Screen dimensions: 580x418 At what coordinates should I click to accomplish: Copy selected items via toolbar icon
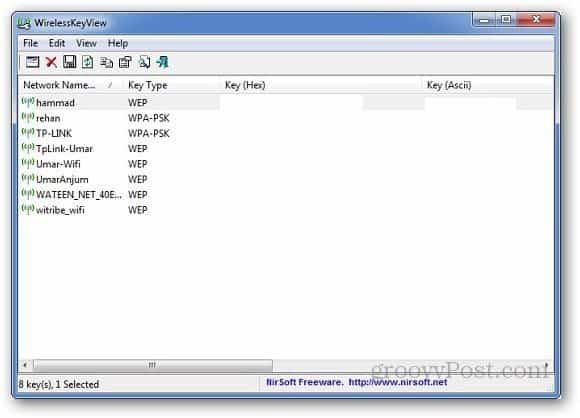click(107, 62)
